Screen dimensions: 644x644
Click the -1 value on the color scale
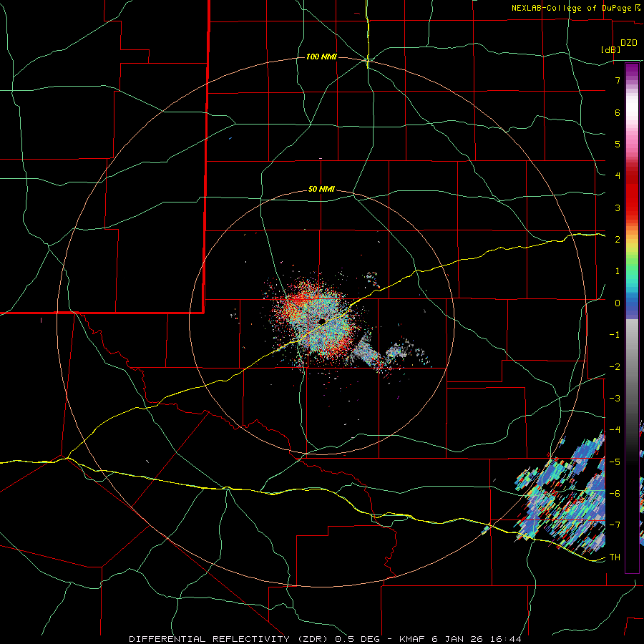point(615,335)
